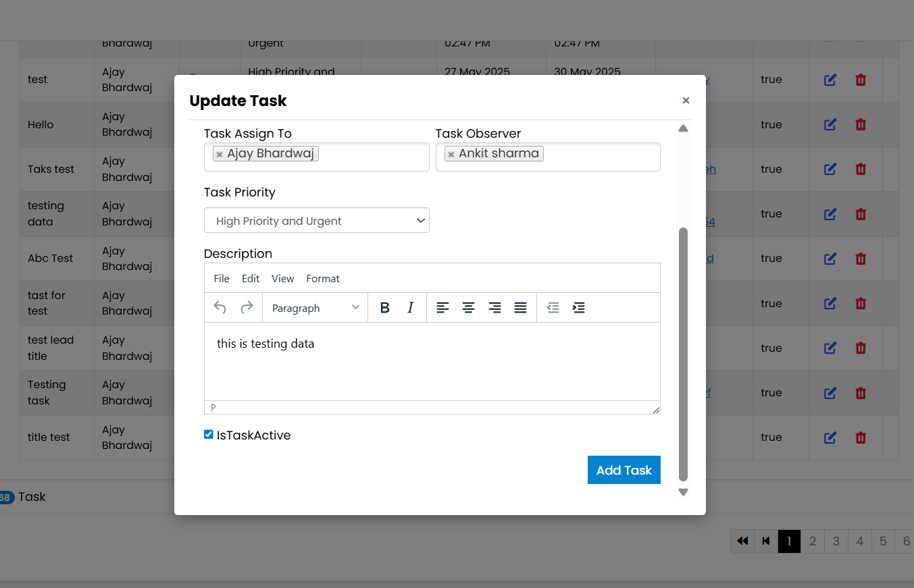Open the View menu in the editor
The height and width of the screenshot is (588, 914).
[282, 278]
